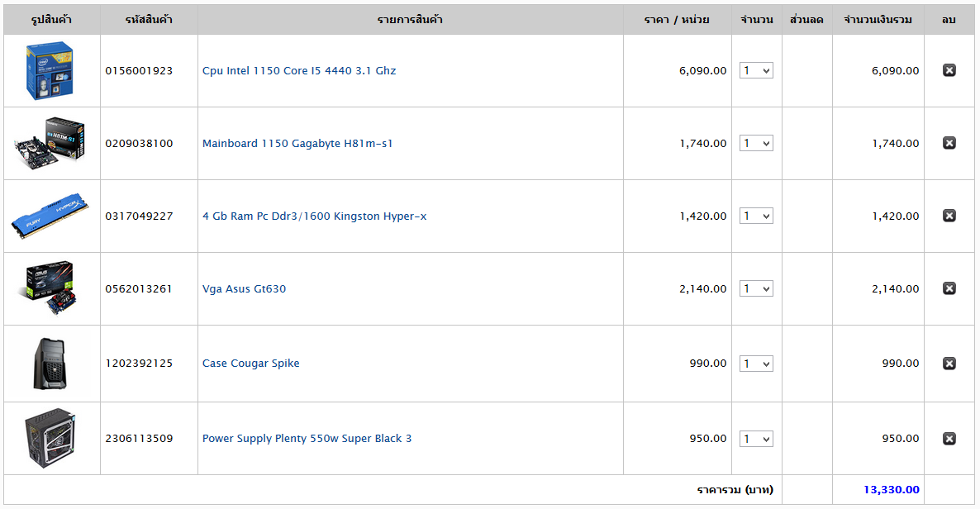Delete the Vga Asus Gt630 row
Viewport: 980px width, 509px height.
point(949,288)
